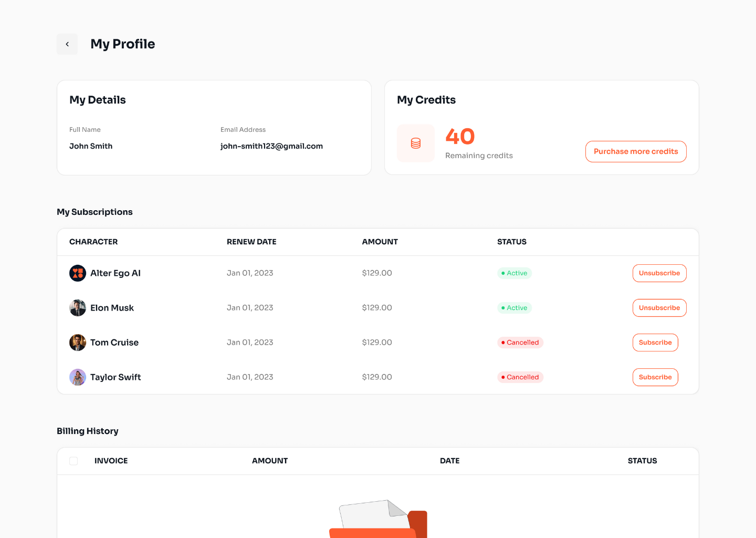Screen dimensions: 756x538
Task: Click the Cancelled status badge for Tom Cruise
Action: coord(520,343)
